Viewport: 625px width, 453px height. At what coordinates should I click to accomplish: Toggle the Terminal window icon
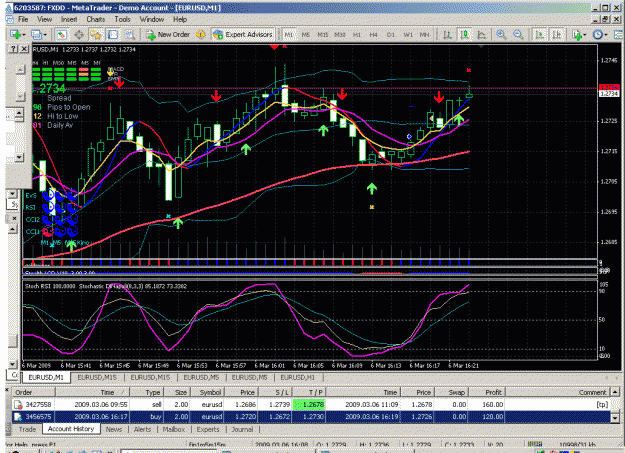[113, 35]
